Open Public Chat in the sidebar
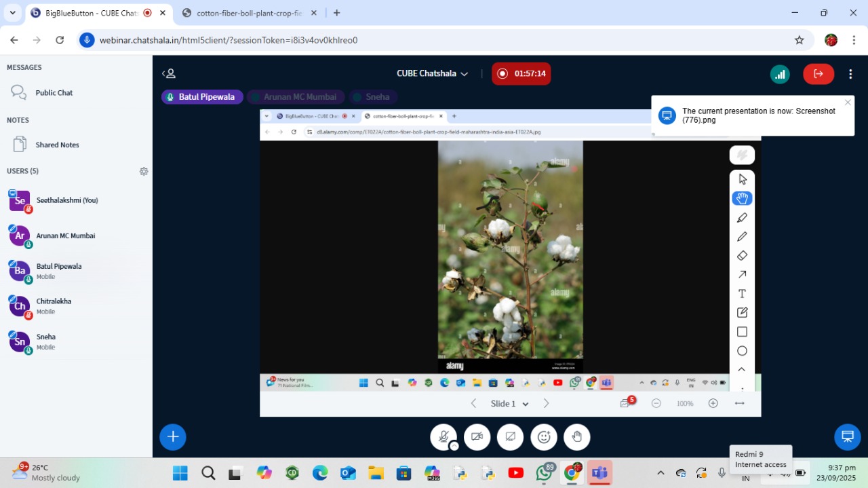 point(54,93)
